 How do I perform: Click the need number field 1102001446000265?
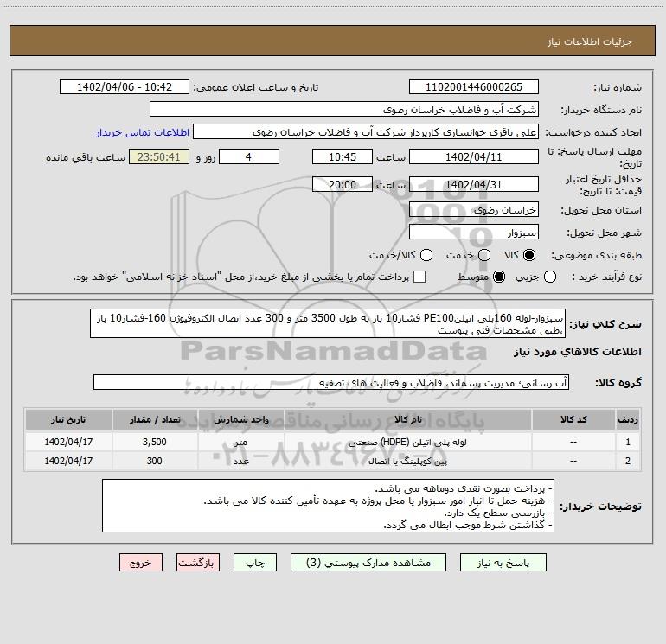474,87
